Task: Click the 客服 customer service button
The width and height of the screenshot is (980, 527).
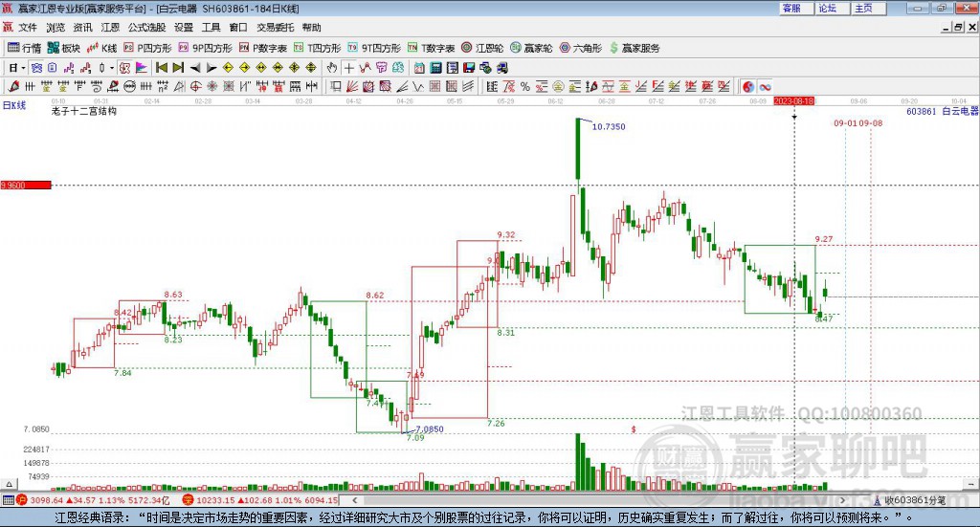Action: pyautogui.click(x=795, y=8)
